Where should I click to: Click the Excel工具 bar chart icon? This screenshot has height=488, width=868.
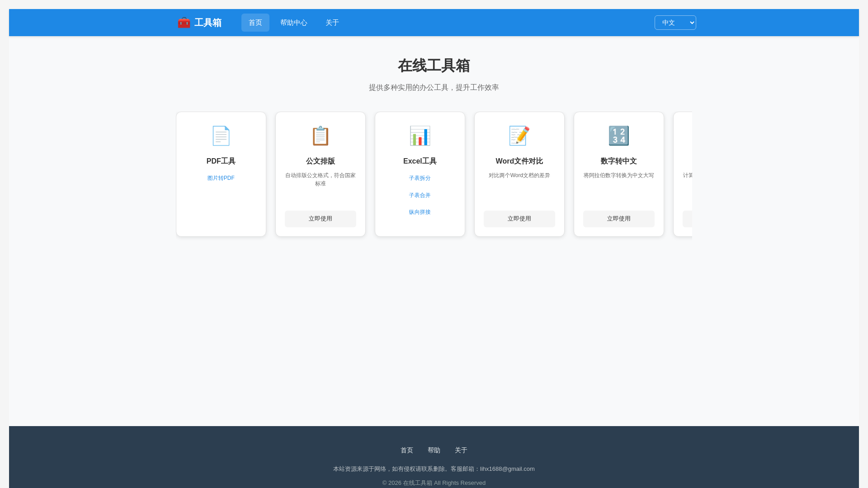pyautogui.click(x=420, y=136)
